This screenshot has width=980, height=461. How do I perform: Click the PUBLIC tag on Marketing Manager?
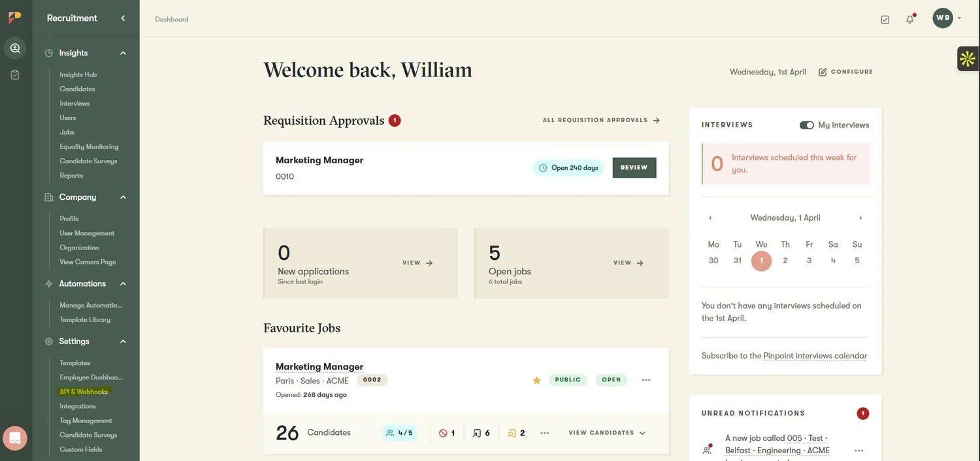568,380
